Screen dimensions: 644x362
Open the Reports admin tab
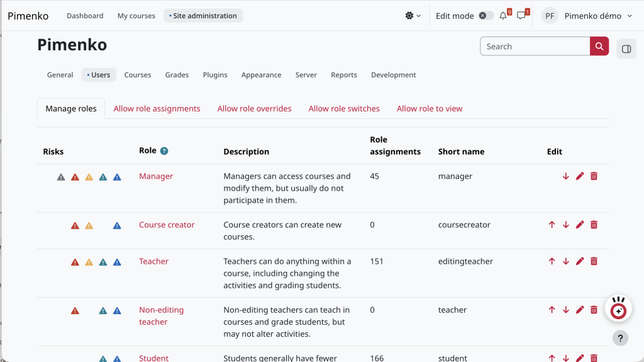click(344, 75)
